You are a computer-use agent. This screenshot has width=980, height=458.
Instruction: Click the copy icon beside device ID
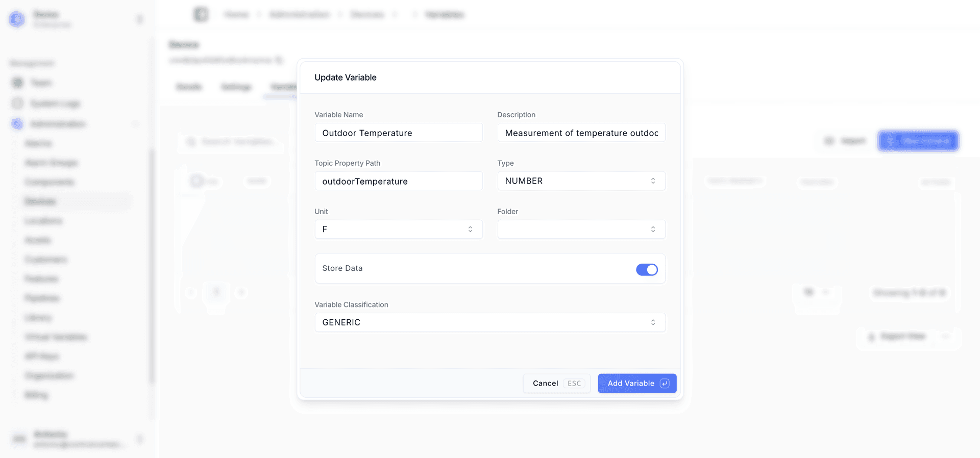(279, 60)
